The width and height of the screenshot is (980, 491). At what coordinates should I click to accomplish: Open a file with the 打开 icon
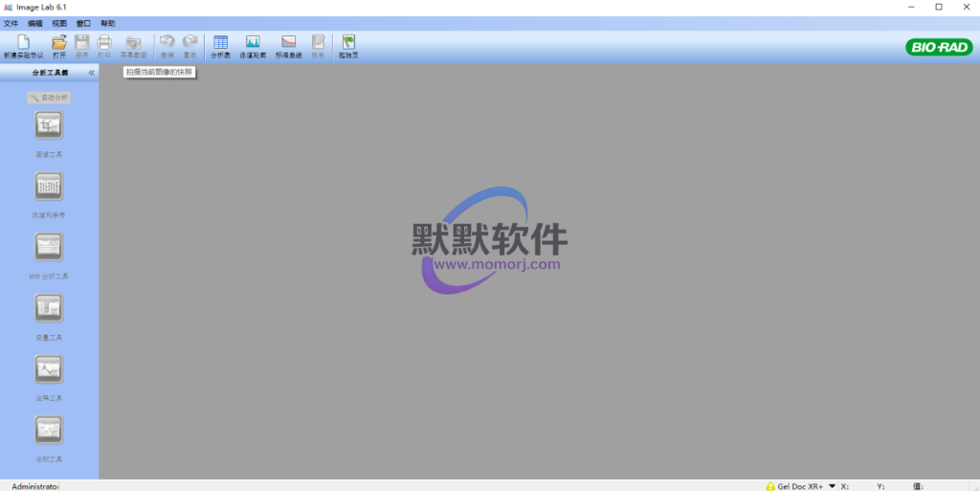pyautogui.click(x=59, y=44)
